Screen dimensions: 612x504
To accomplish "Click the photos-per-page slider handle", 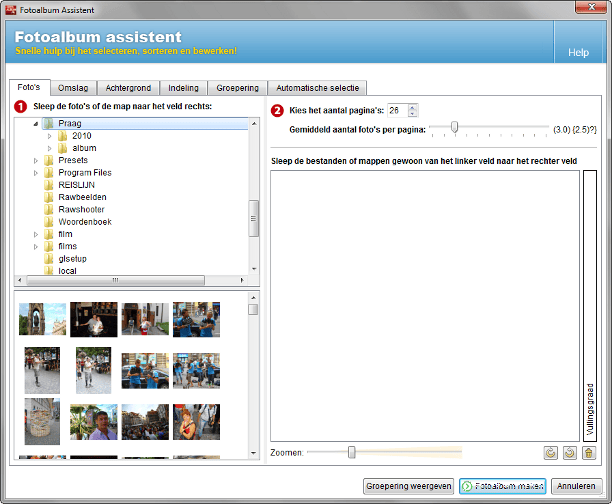I will point(454,127).
